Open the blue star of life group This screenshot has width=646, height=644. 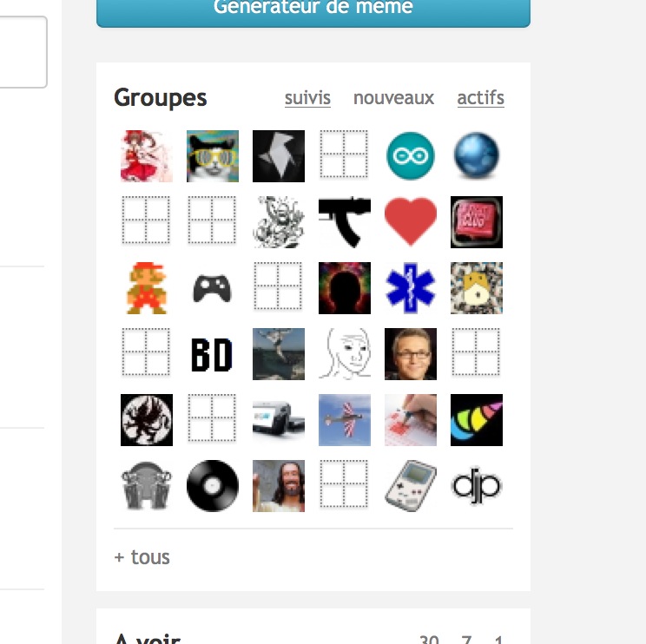click(x=411, y=288)
